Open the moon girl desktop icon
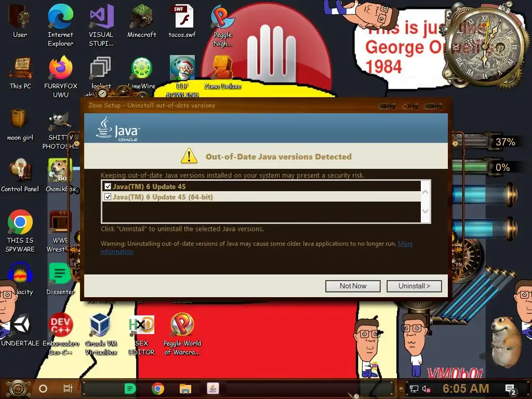 (20, 124)
